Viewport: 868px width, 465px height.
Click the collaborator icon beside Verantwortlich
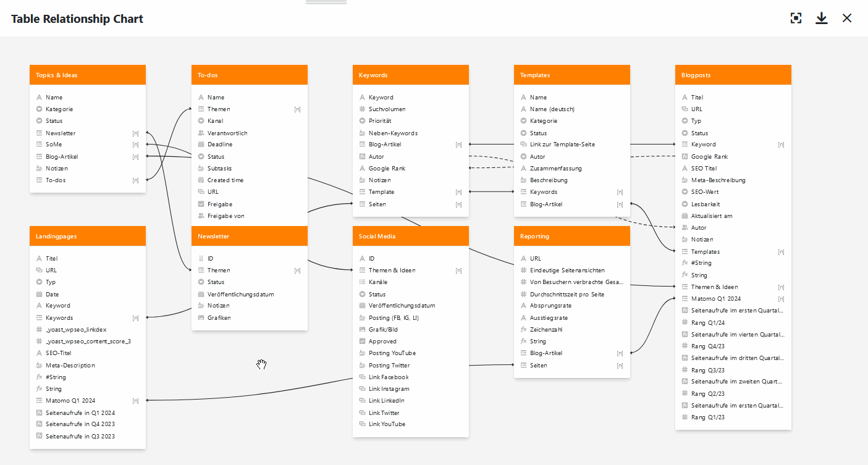click(201, 133)
